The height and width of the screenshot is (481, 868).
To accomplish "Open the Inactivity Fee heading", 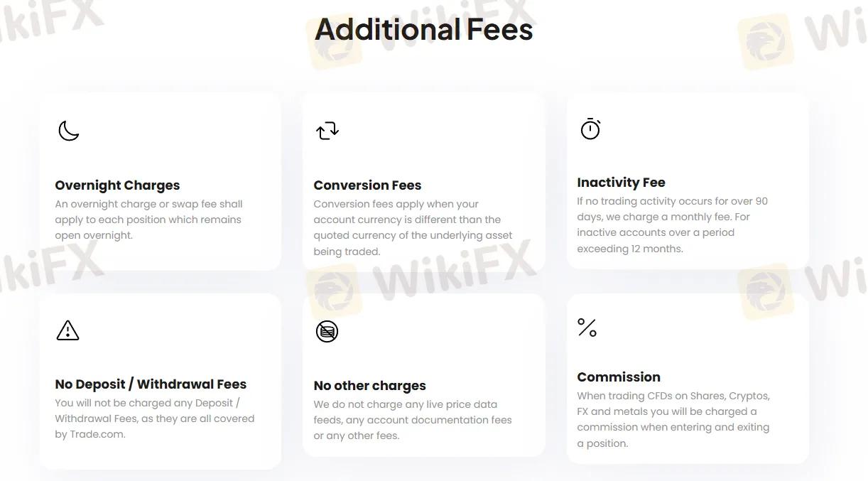I will coord(621,183).
